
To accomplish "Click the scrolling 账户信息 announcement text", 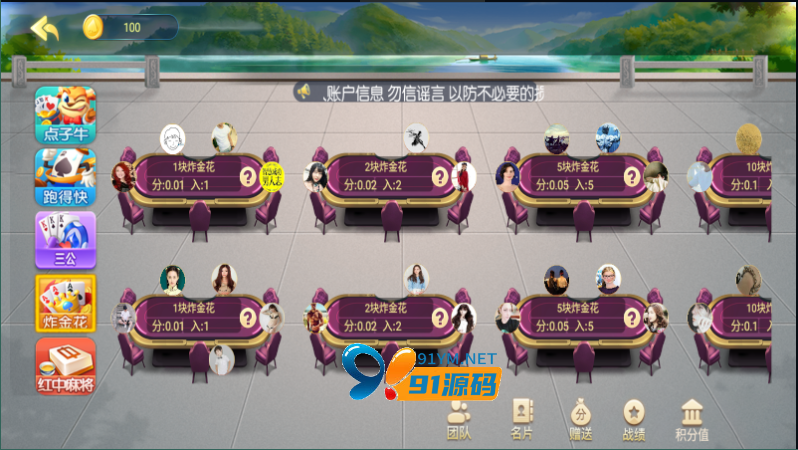I will point(432,92).
